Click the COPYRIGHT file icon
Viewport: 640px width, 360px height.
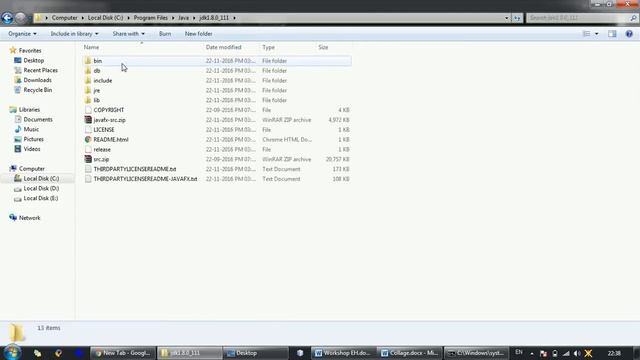pos(88,110)
